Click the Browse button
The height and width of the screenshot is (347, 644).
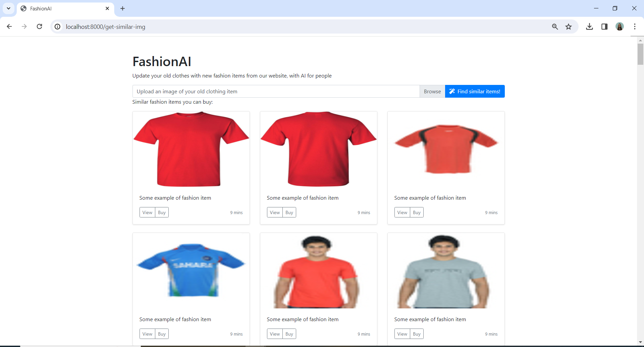[x=432, y=91]
